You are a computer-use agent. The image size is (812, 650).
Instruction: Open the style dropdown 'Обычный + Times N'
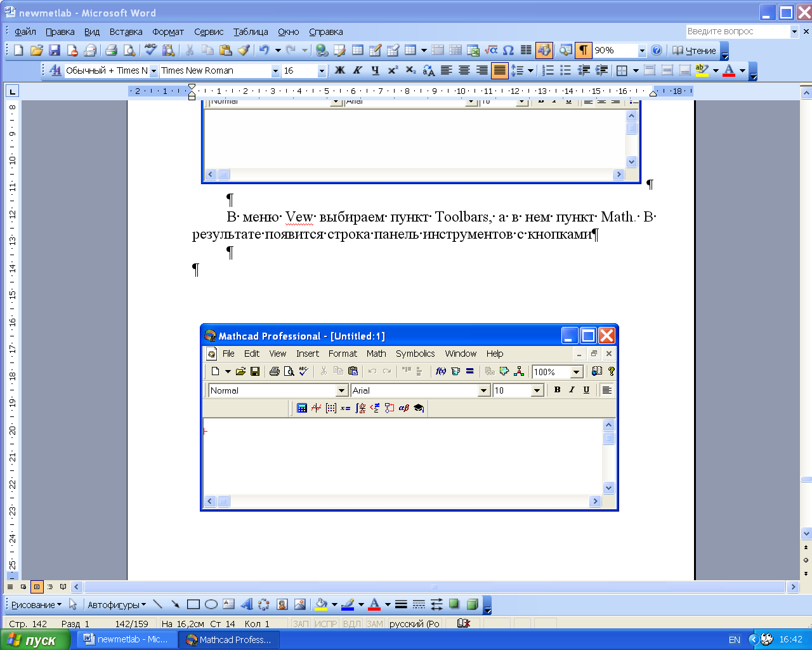click(x=154, y=71)
